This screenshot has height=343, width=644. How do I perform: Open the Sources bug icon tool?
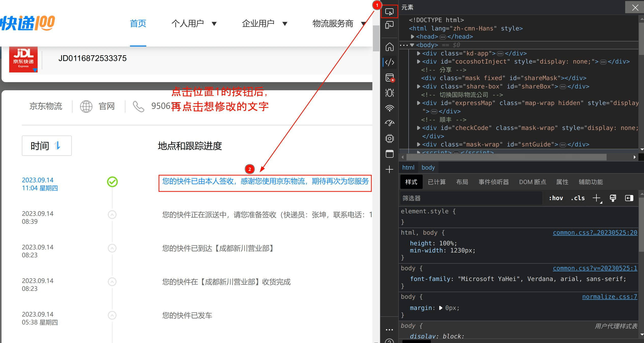point(389,93)
